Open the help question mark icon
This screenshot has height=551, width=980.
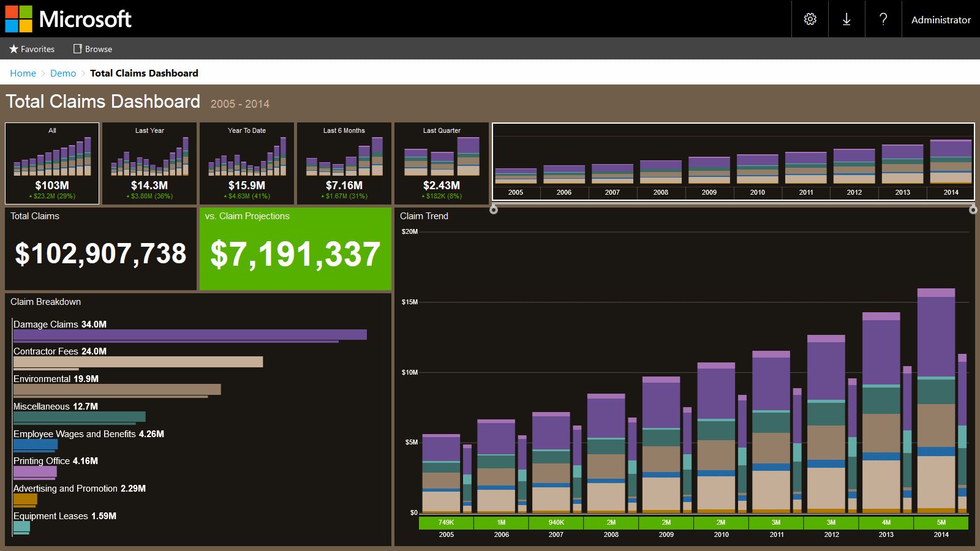pos(883,19)
